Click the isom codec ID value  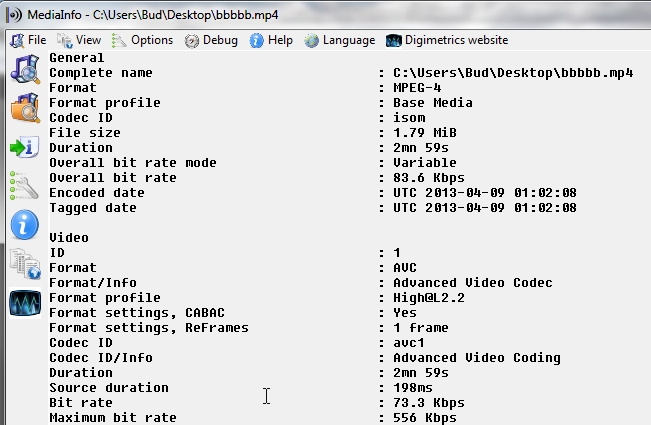coord(409,118)
